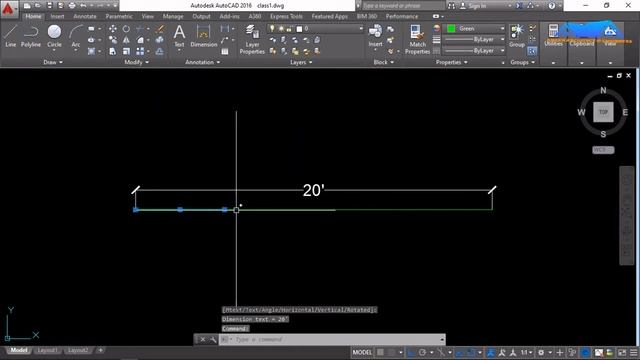640x360 pixels.
Task: Toggle Polar tracking in status bar
Action: [x=422, y=352]
